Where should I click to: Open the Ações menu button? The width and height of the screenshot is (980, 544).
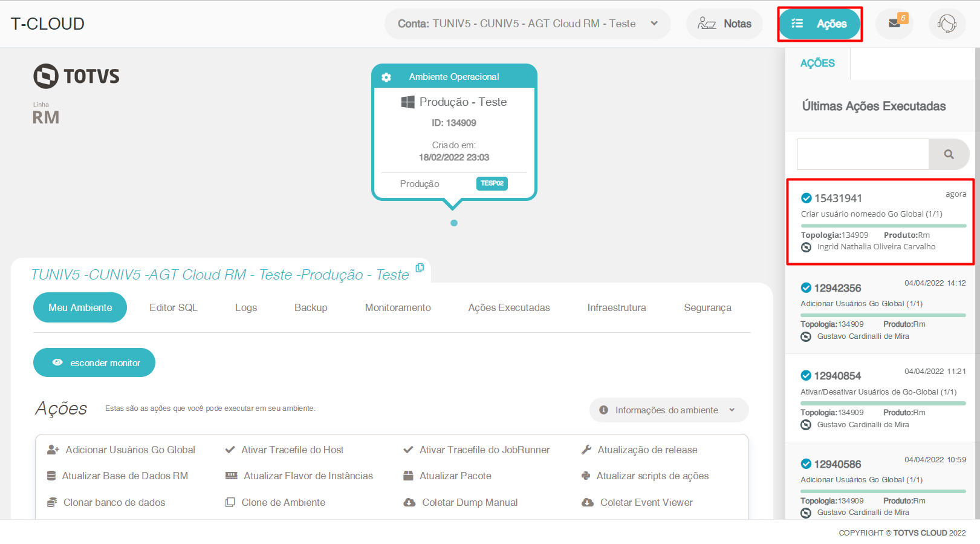(x=819, y=24)
